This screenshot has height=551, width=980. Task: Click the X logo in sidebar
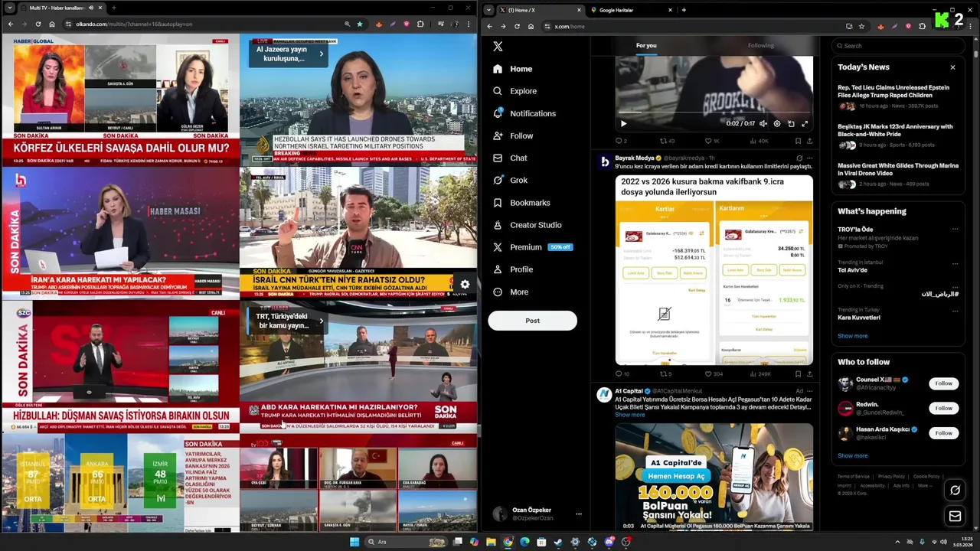(498, 46)
